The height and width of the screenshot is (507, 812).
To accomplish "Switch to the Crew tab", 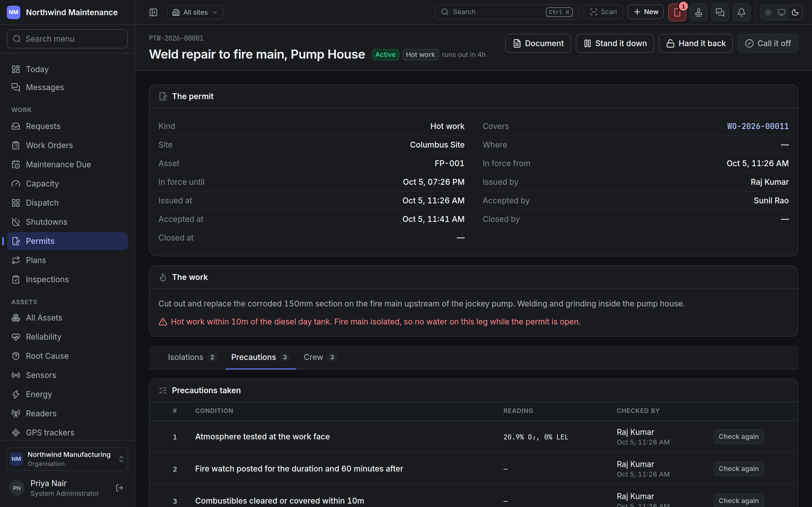I will pos(320,357).
